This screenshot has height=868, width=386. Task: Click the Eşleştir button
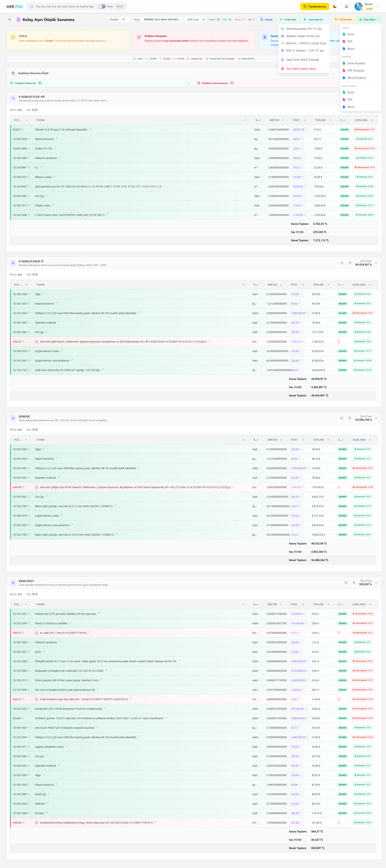266,20
